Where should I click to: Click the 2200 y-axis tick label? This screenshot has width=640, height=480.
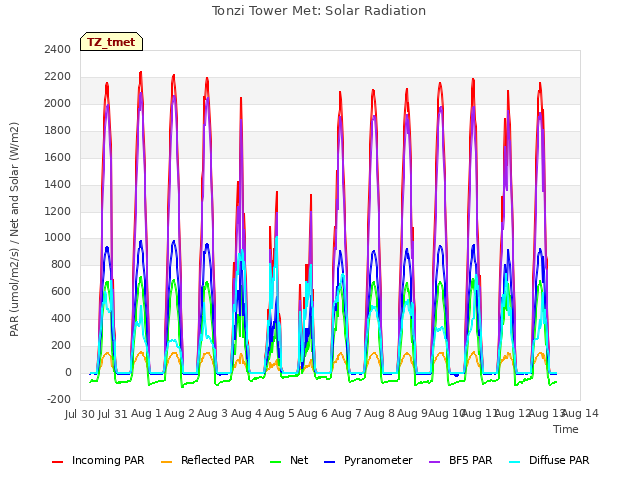[58, 76]
